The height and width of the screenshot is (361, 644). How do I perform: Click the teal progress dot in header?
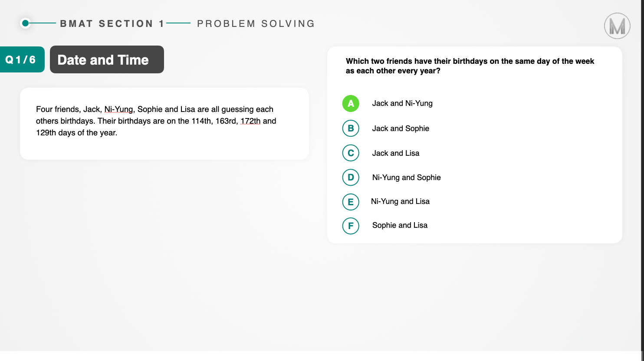tap(26, 23)
